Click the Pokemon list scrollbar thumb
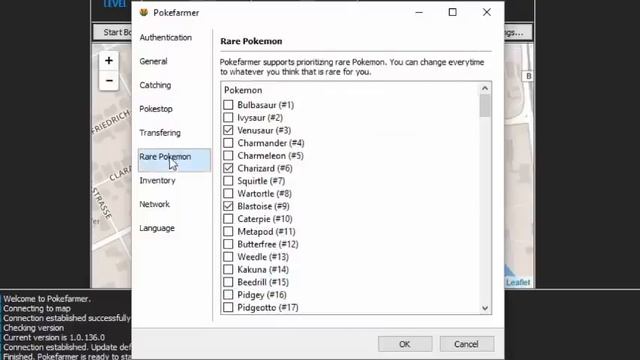 tap(484, 106)
